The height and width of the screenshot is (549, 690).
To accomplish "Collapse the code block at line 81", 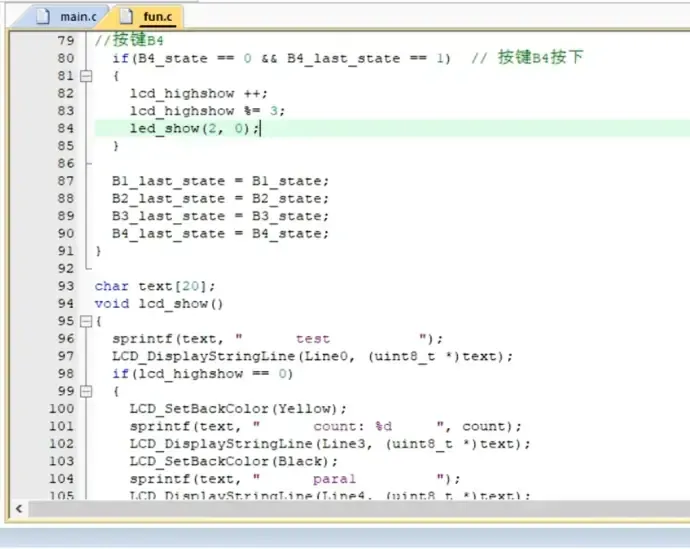I will [85, 76].
